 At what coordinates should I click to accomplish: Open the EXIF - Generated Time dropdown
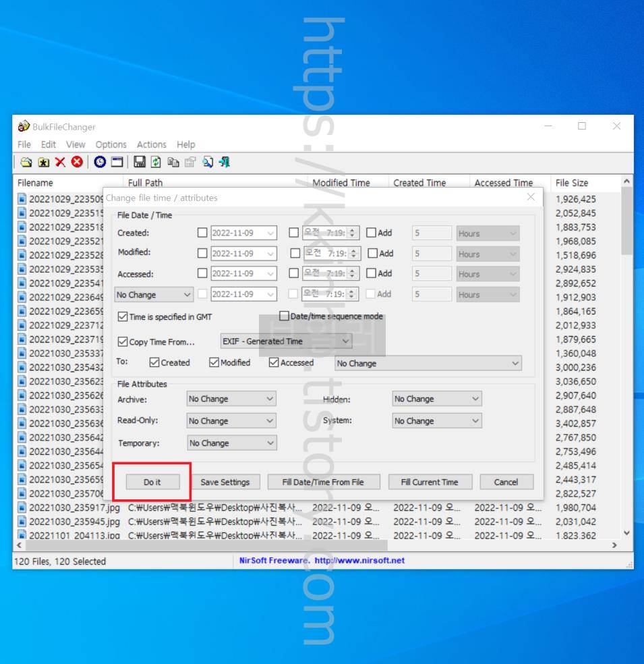[286, 341]
